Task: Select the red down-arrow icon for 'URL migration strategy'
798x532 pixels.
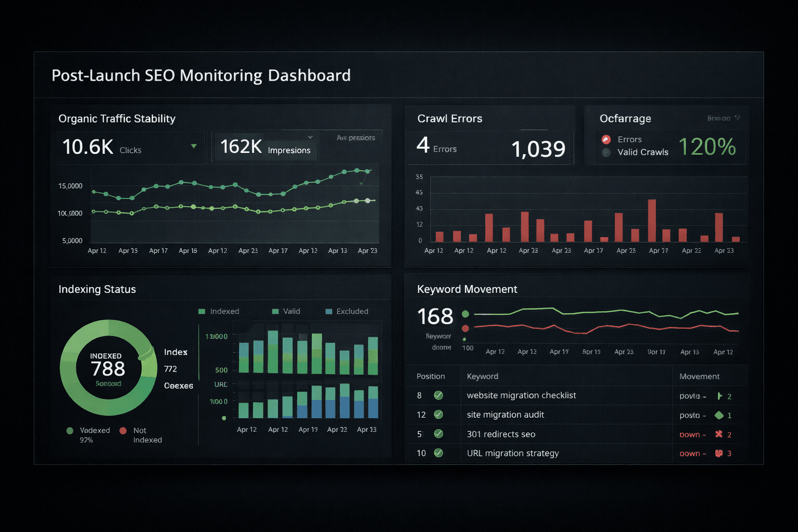Action: (x=719, y=453)
